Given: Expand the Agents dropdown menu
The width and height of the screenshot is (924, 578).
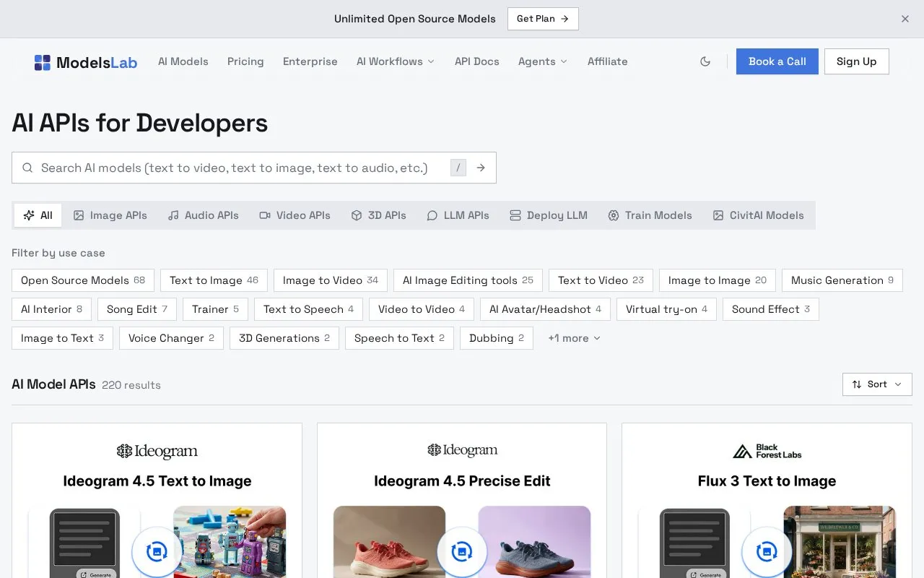Looking at the screenshot, I should (x=543, y=61).
